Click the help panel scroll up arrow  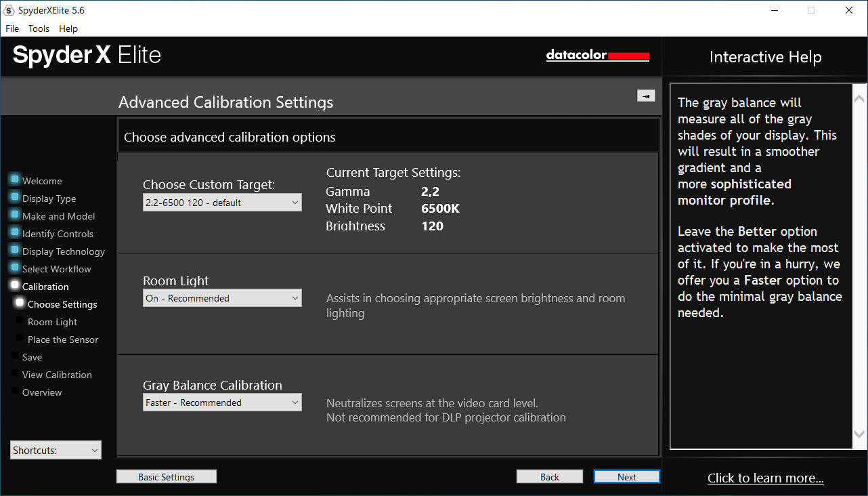pyautogui.click(x=860, y=99)
